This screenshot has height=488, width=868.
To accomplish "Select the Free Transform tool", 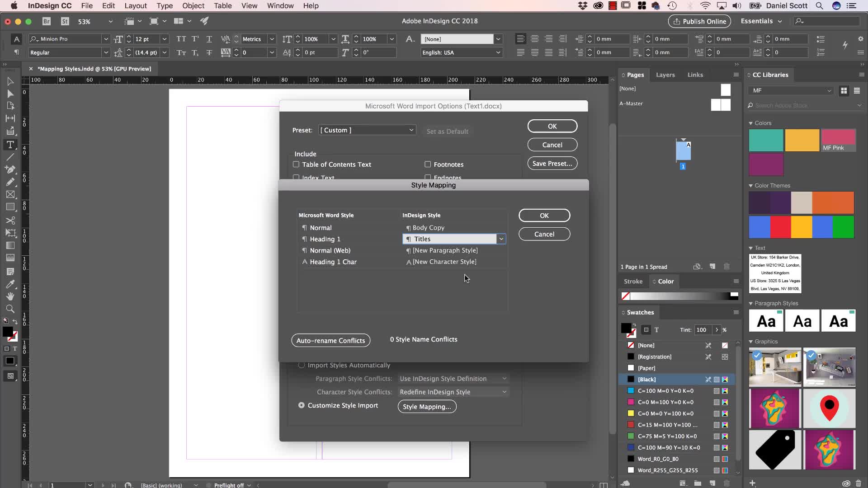I will [10, 233].
